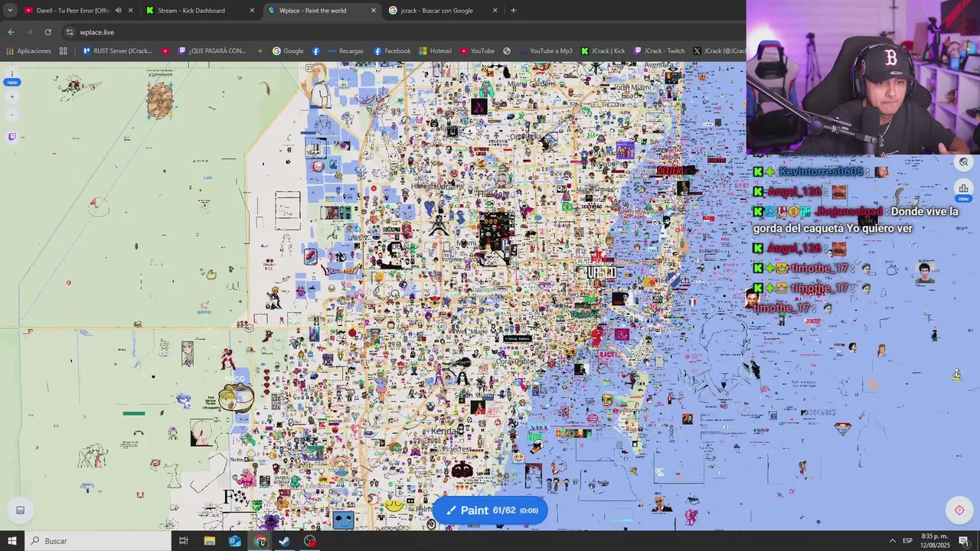The width and height of the screenshot is (980, 551).
Task: Show hidden system tray icons
Action: click(x=892, y=541)
